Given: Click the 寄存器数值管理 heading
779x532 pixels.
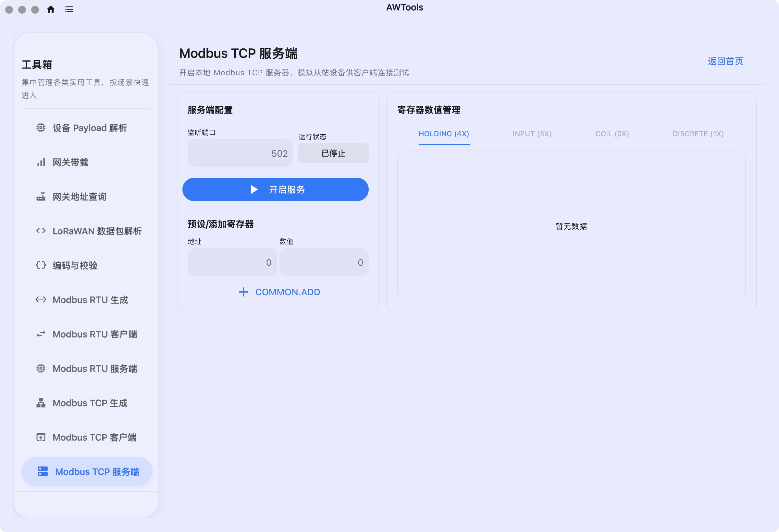Looking at the screenshot, I should (429, 110).
